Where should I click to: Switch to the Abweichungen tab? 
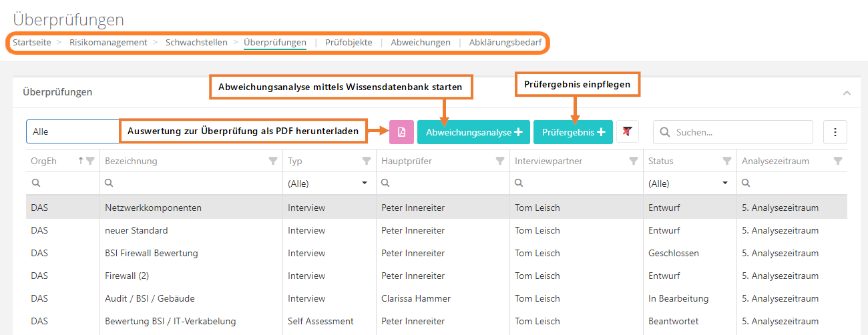(421, 42)
